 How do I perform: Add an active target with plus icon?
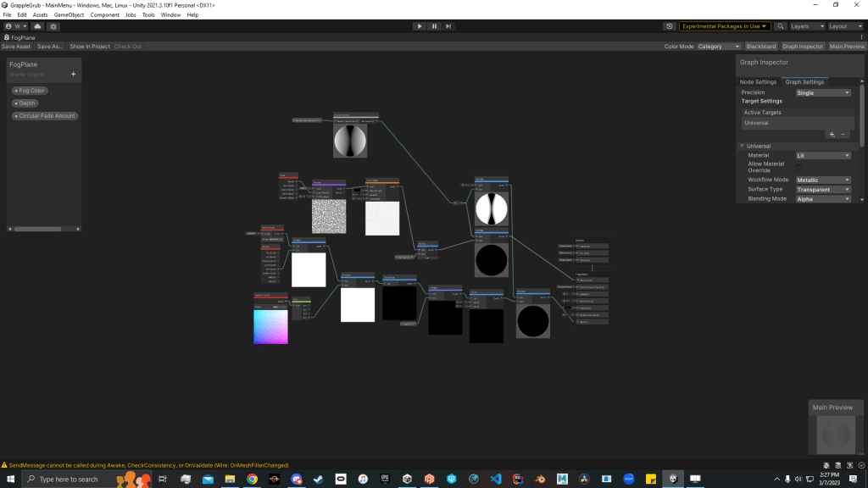click(832, 134)
